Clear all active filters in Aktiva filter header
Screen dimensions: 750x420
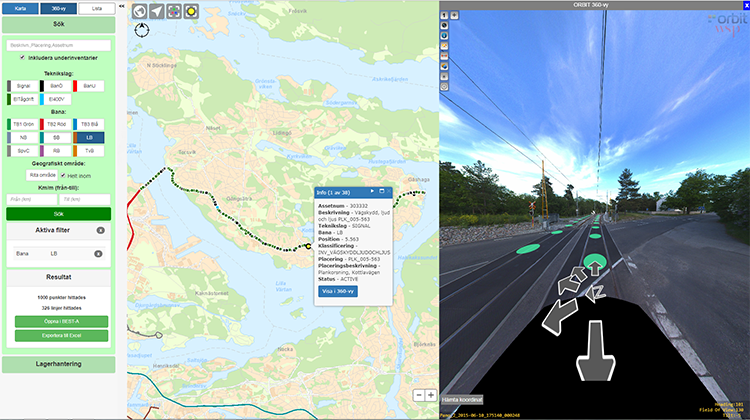coord(100,231)
